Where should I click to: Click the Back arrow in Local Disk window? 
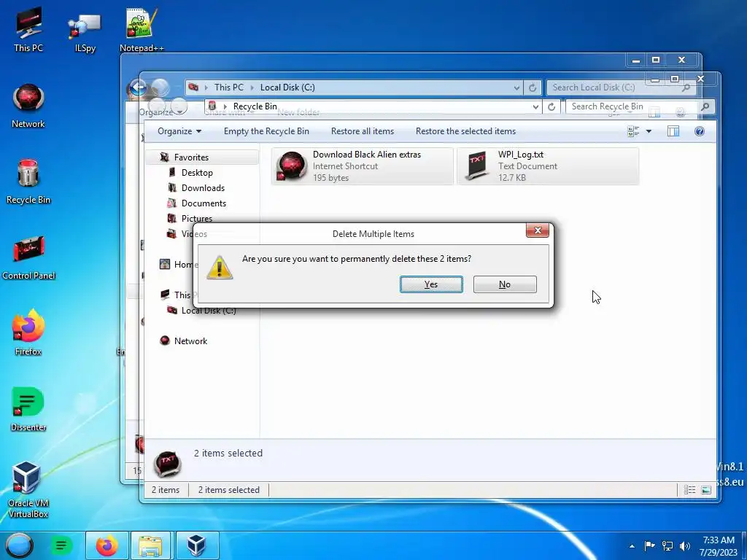point(138,87)
